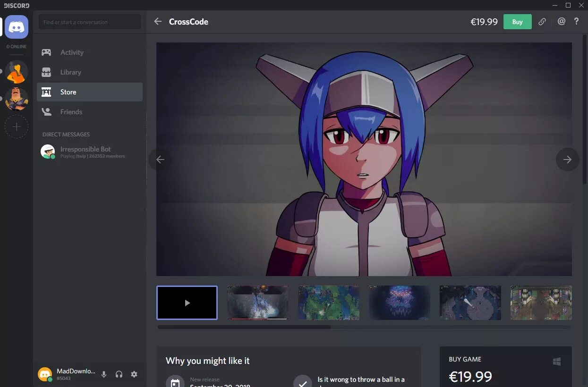Select the fifth thumbnail showing a beam
Image resolution: width=588 pixels, height=387 pixels.
pos(470,303)
